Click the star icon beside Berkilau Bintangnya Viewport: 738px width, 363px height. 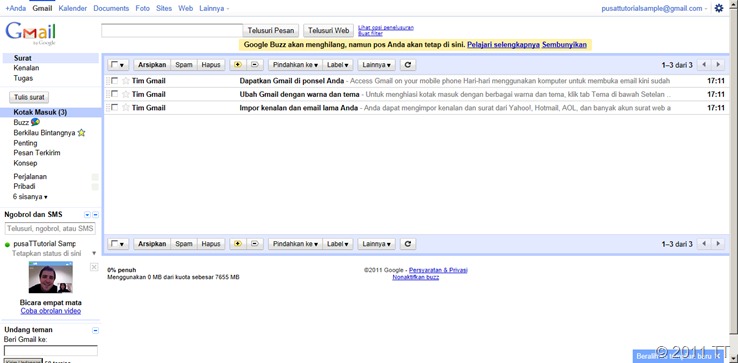81,133
